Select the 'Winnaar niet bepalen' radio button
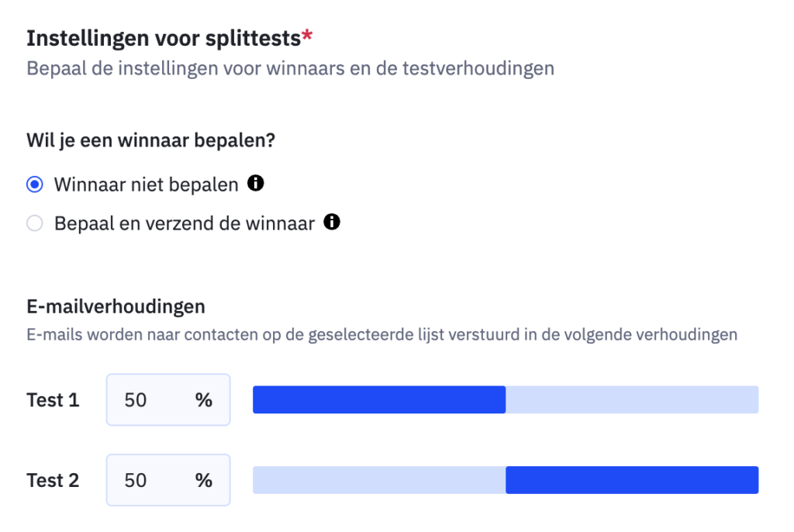 tap(34, 185)
